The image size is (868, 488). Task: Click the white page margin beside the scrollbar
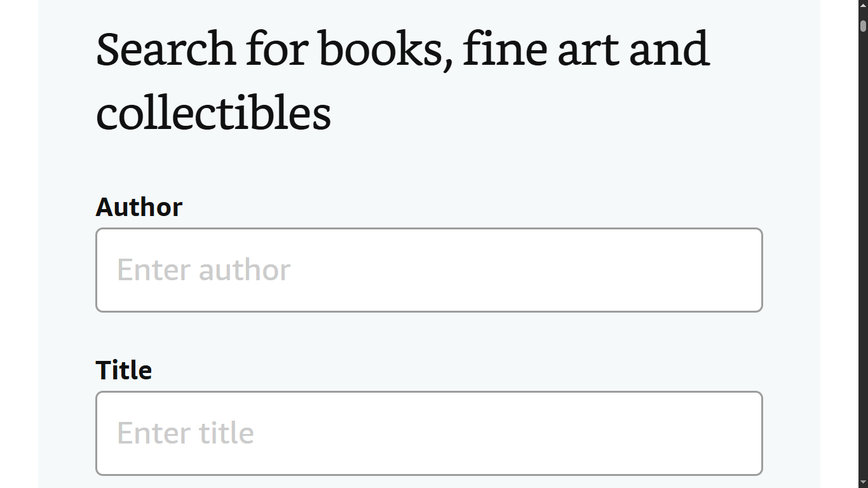pyautogui.click(x=839, y=254)
